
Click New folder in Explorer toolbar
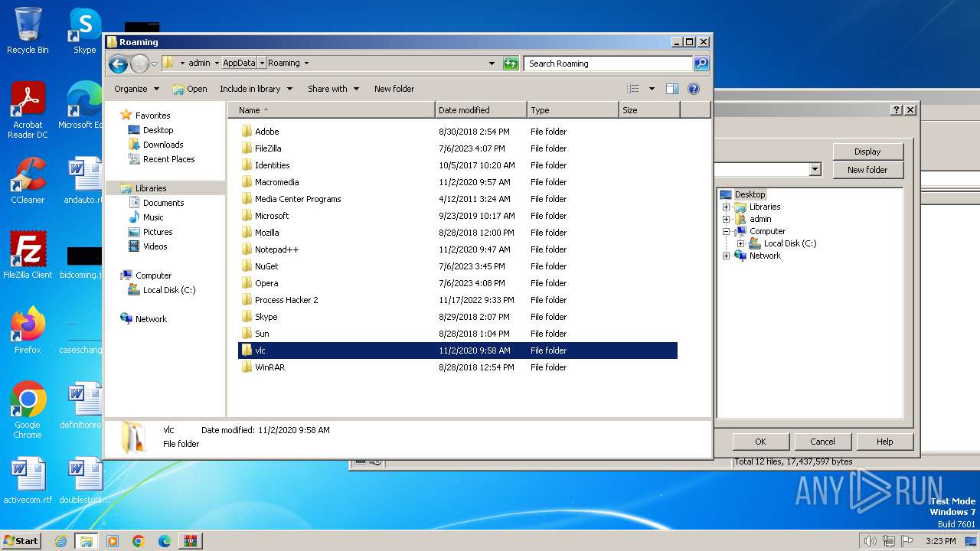coord(394,89)
